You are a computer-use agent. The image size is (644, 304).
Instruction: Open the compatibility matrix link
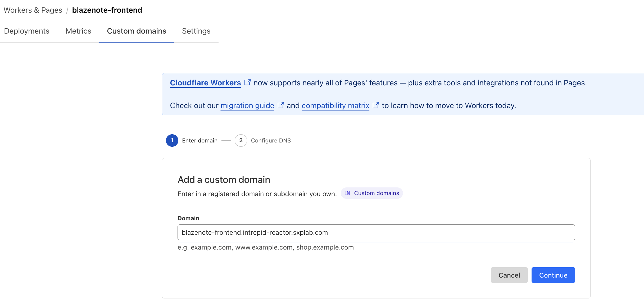[335, 105]
